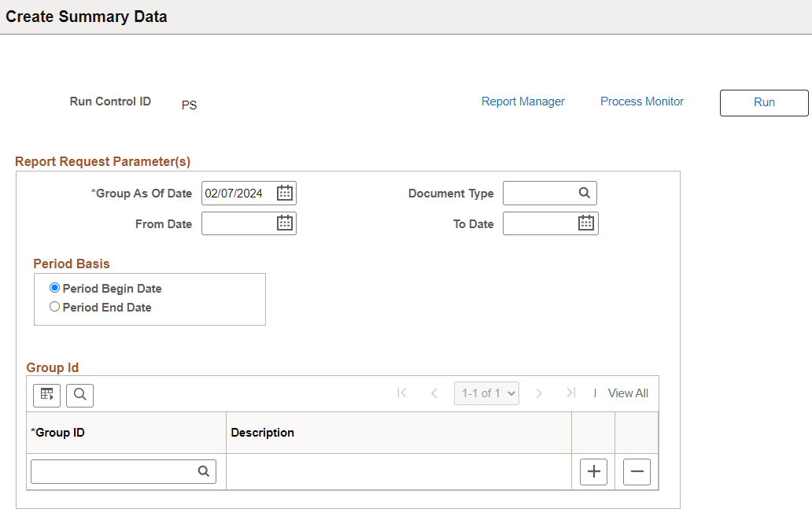Click the Find icon in the Group Id grid
The height and width of the screenshot is (520, 812).
pos(79,395)
